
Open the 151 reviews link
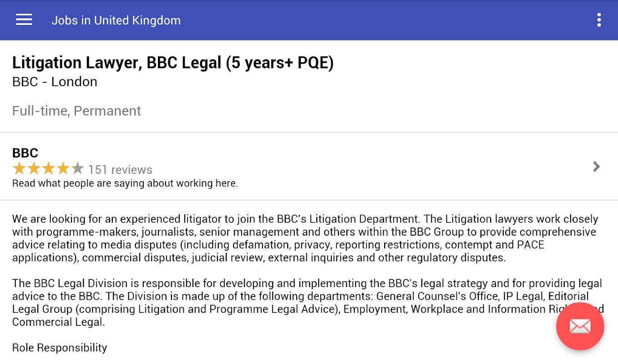[120, 170]
